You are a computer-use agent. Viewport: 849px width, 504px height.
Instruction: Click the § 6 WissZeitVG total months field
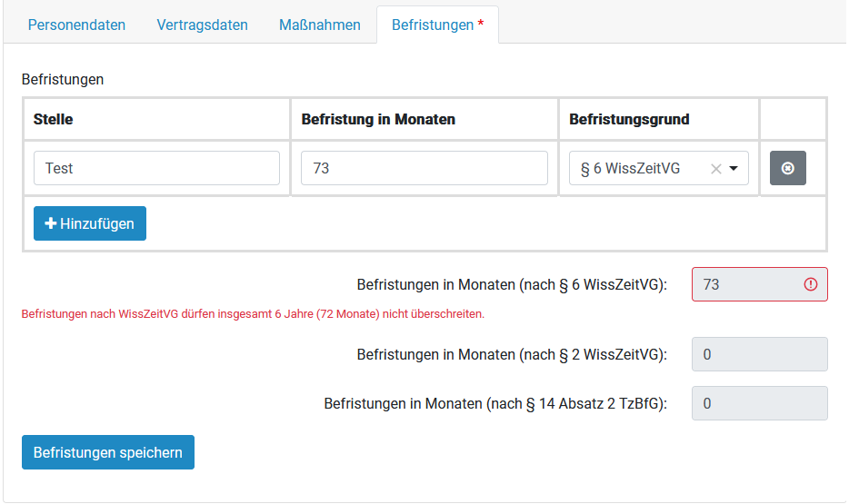745,284
